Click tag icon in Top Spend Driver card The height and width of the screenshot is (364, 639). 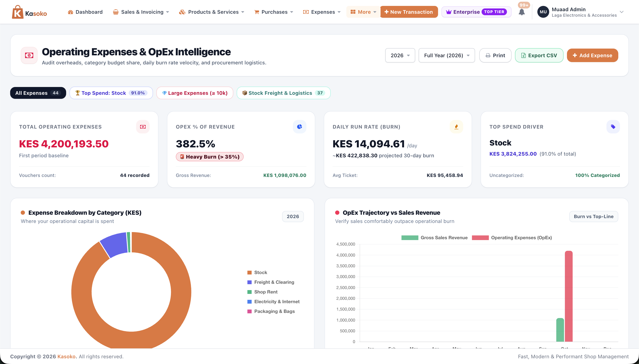point(613,127)
